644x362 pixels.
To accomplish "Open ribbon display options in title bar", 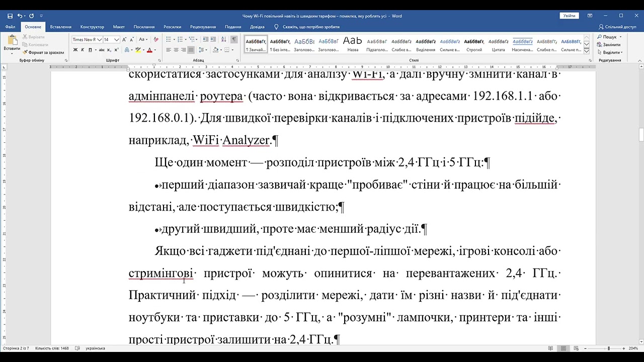I will (x=590, y=16).
